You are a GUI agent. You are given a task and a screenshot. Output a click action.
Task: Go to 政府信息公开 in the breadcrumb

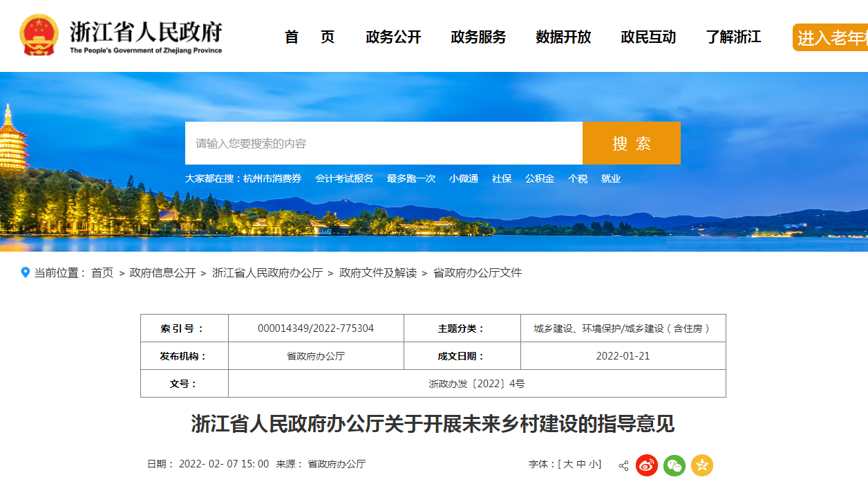coord(162,273)
